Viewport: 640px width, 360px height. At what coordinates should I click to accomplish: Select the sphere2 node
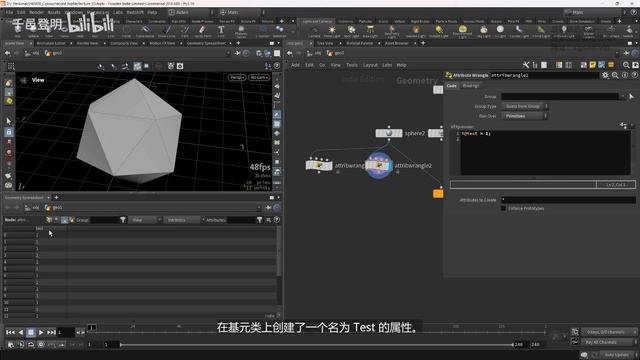click(389, 133)
